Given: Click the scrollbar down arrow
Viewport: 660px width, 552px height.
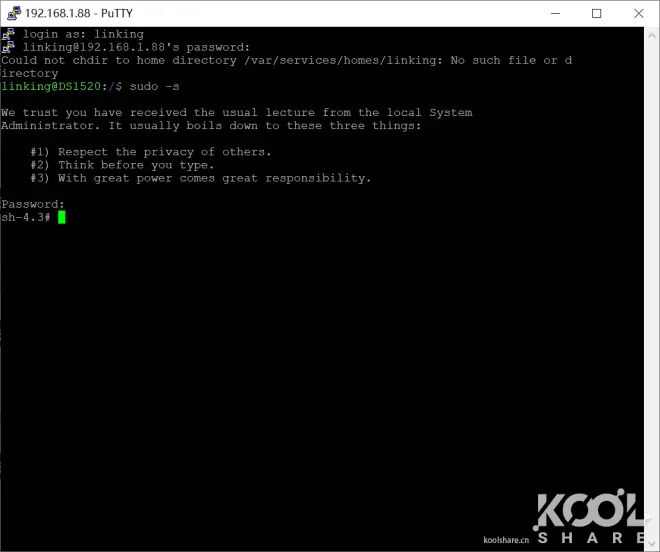Looking at the screenshot, I should pos(652,542).
